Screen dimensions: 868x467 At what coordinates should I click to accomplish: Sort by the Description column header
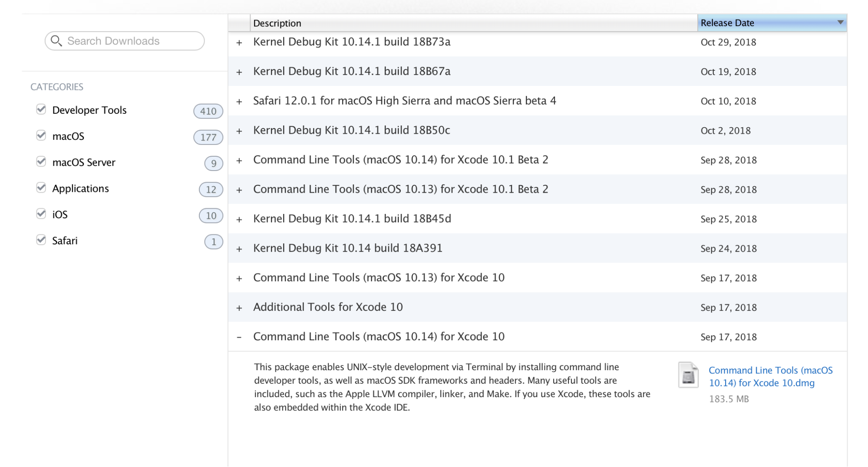point(474,23)
